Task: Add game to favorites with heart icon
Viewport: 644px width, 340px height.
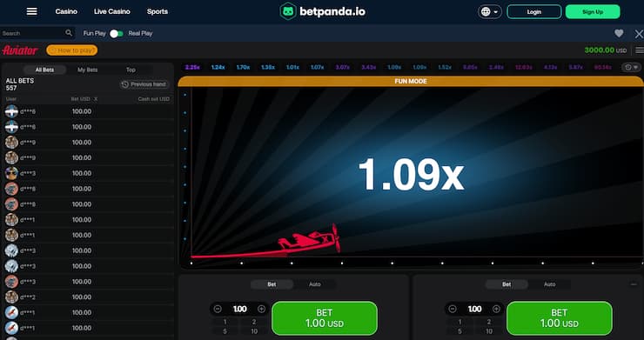Action: pyautogui.click(x=619, y=33)
